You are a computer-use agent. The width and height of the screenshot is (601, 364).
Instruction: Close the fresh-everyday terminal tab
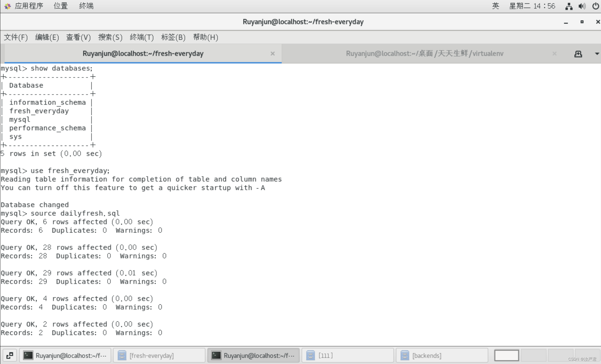pyautogui.click(x=273, y=54)
